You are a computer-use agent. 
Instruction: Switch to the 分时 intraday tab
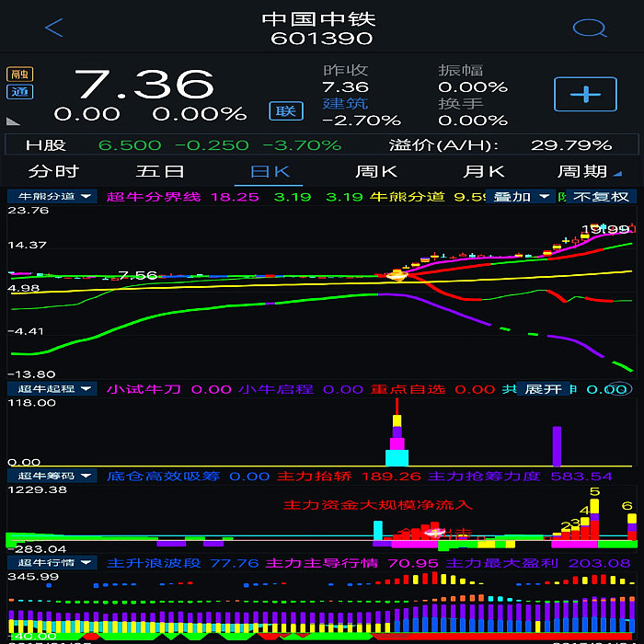point(53,171)
